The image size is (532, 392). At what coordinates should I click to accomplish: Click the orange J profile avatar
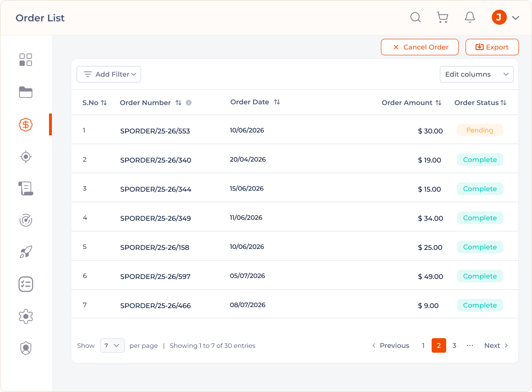click(499, 17)
